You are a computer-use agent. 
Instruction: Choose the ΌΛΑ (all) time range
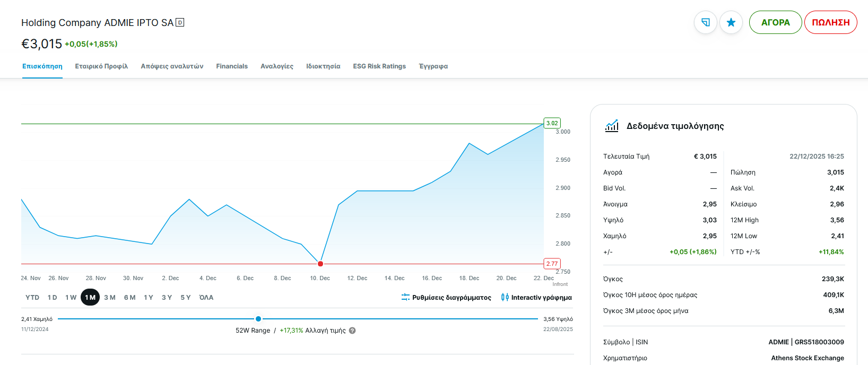tap(206, 298)
